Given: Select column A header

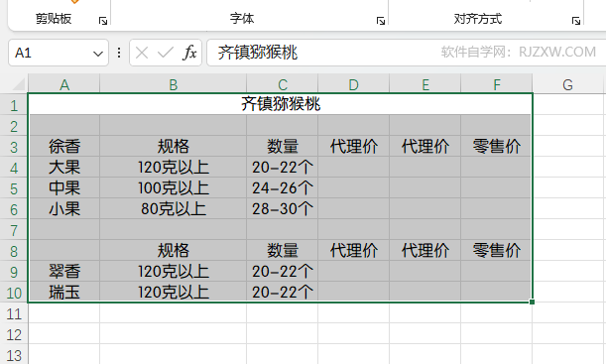Looking at the screenshot, I should pos(64,84).
